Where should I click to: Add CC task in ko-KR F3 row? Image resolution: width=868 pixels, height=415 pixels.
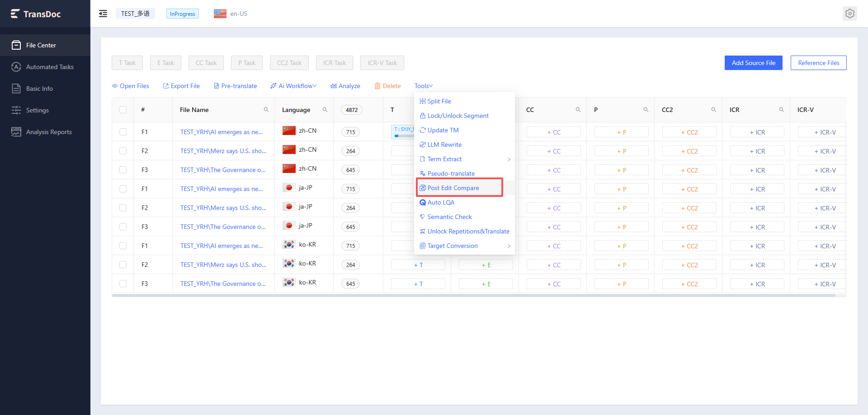point(554,284)
